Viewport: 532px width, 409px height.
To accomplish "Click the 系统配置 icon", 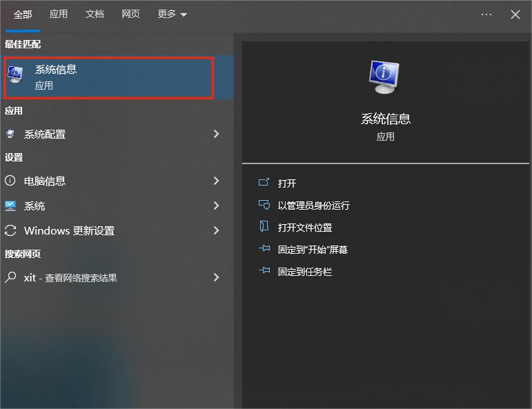I will point(10,134).
